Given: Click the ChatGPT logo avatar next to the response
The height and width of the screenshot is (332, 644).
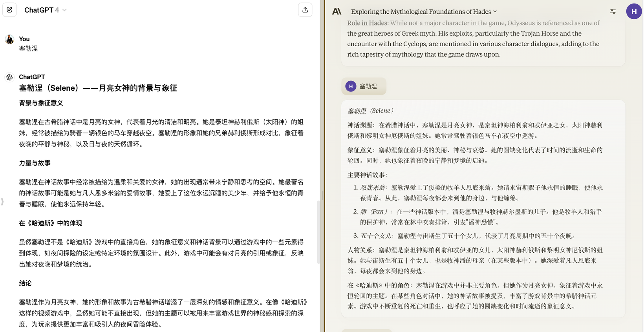Looking at the screenshot, I should point(9,77).
